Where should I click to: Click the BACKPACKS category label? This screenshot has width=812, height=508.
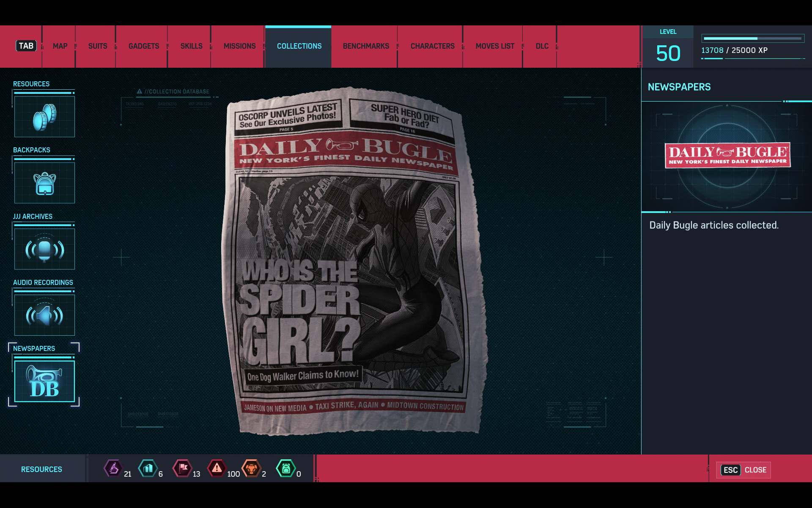click(32, 150)
